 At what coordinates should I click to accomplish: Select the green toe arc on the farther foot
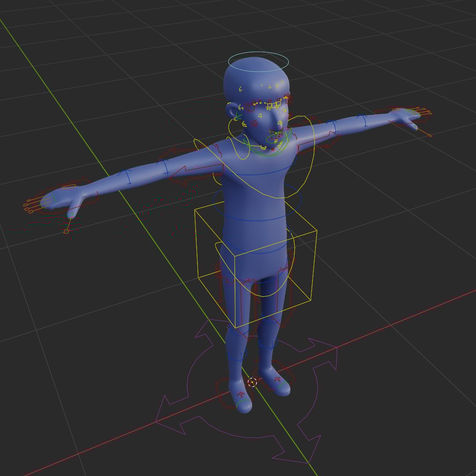[283, 386]
